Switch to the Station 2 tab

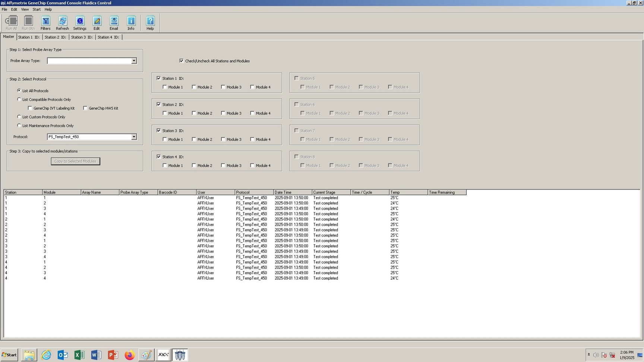tap(56, 37)
